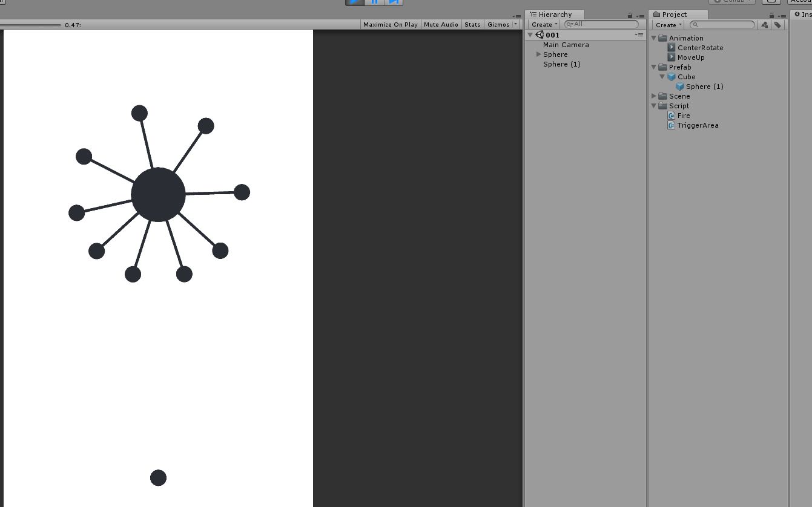Open the Project Create dropdown
The height and width of the screenshot is (507, 812).
668,25
